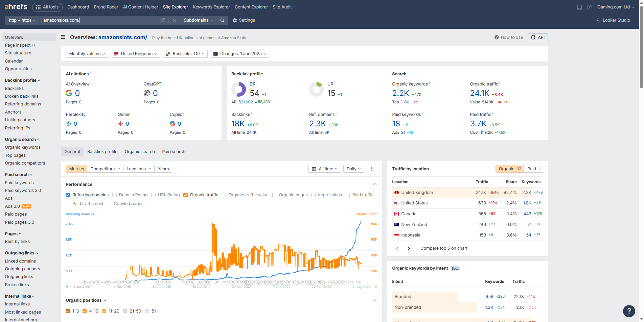Click in the URL input field
This screenshot has width=644, height=322.
[100, 20]
